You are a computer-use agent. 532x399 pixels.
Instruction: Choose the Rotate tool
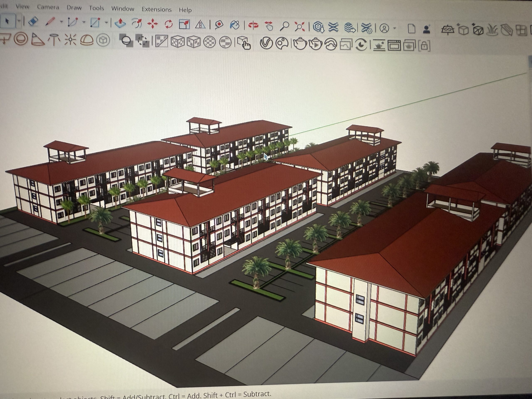[168, 24]
